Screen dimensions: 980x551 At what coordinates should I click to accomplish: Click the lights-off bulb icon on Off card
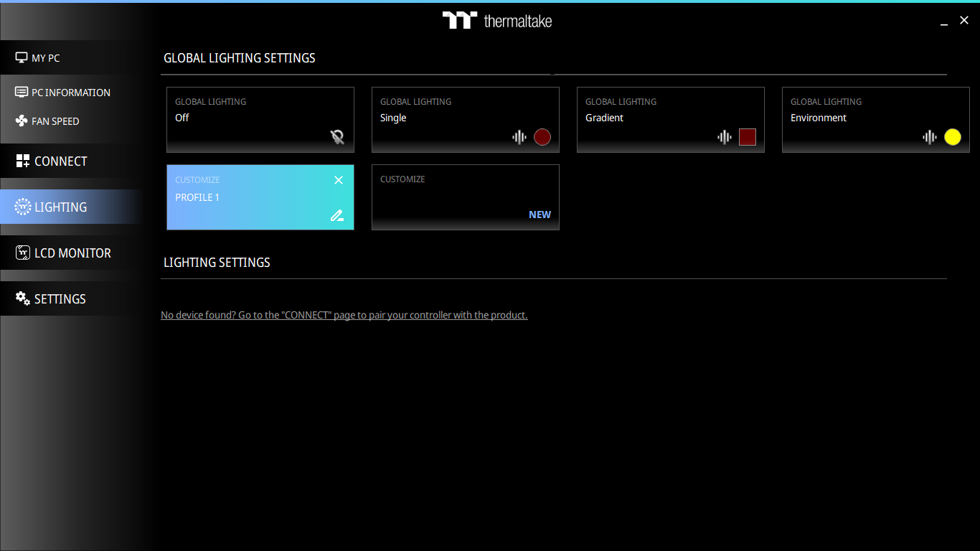pos(337,137)
